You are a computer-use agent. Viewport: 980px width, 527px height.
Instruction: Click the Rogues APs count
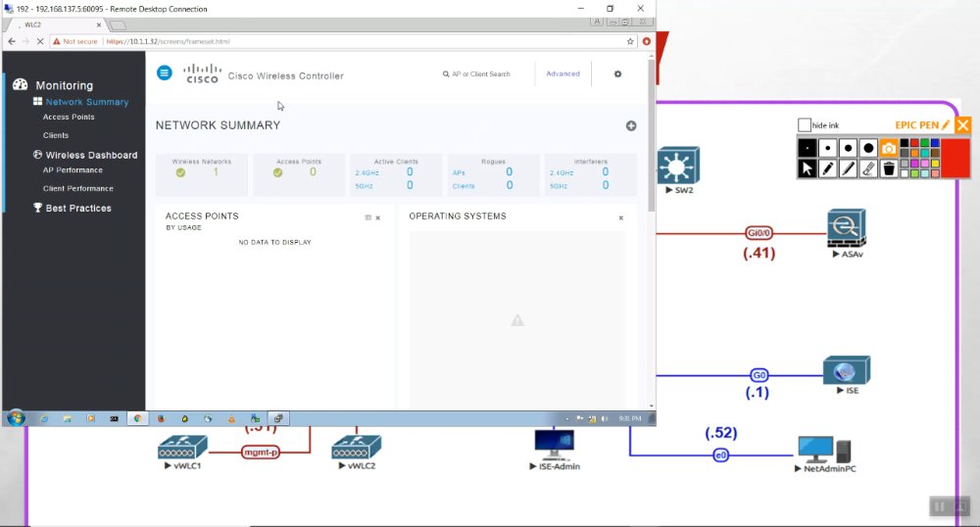510,171
